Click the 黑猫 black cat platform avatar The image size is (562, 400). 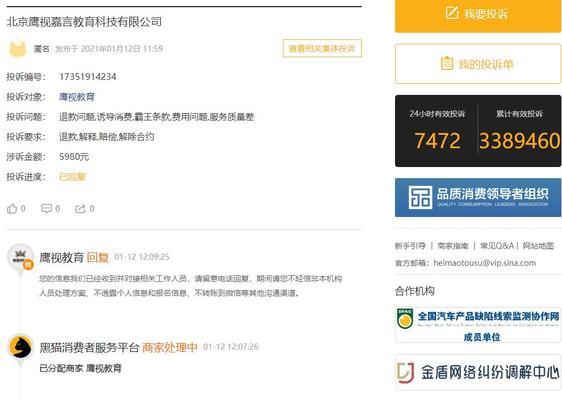(x=20, y=347)
